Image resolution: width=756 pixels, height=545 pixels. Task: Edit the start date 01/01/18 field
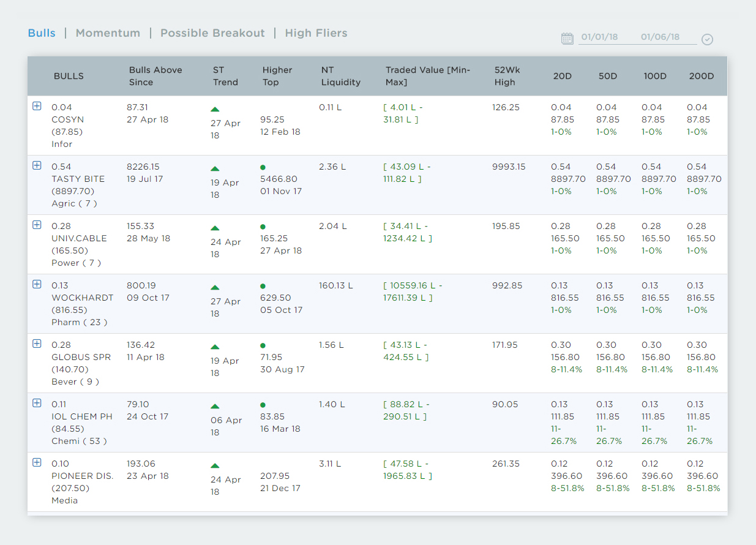tap(600, 37)
